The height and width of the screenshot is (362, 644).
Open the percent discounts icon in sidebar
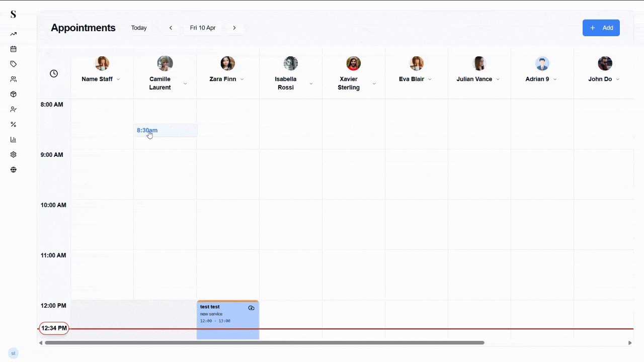coord(14,125)
